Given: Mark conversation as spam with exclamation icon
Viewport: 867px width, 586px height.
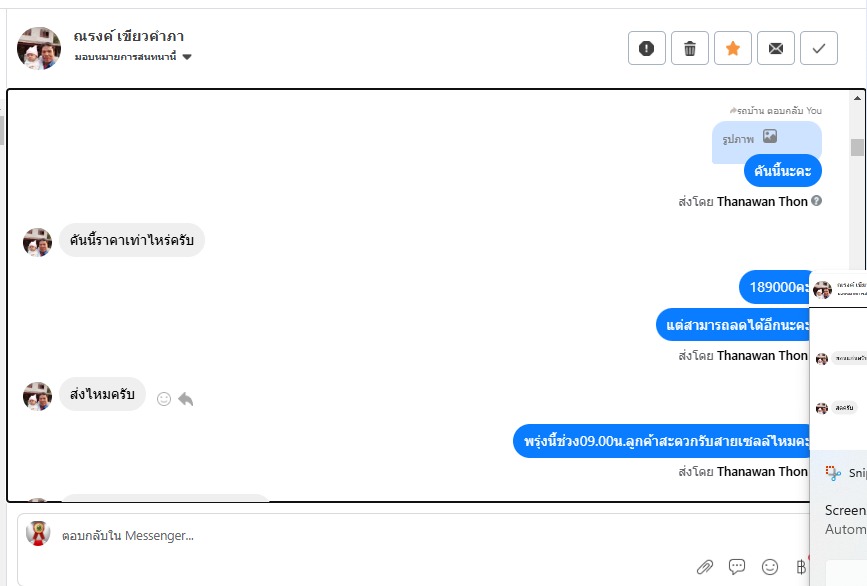Looking at the screenshot, I should coord(646,48).
